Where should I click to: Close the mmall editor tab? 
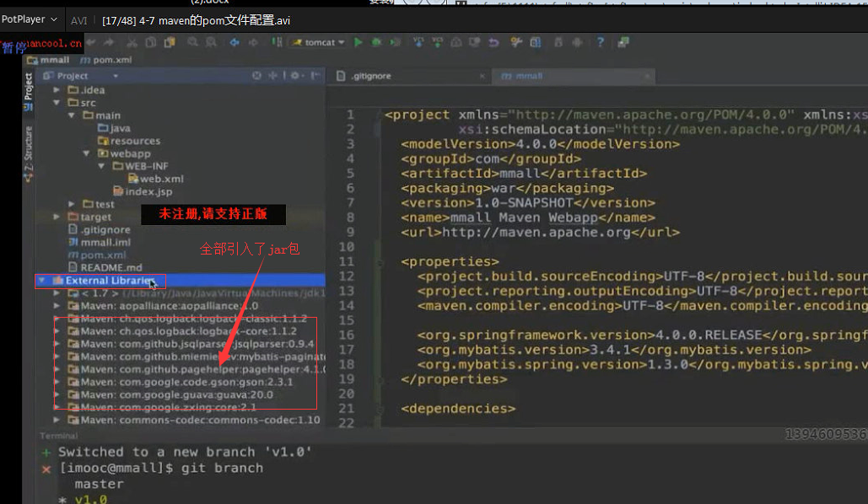pyautogui.click(x=646, y=77)
